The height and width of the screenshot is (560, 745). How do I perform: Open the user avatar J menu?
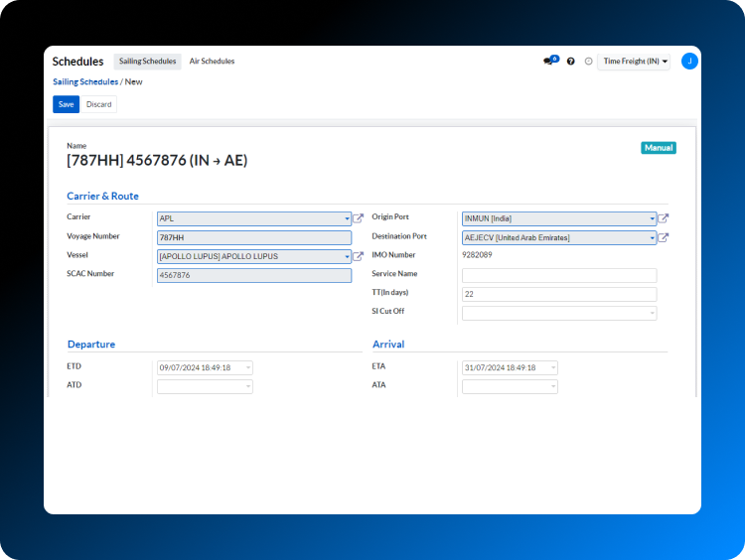click(x=689, y=62)
